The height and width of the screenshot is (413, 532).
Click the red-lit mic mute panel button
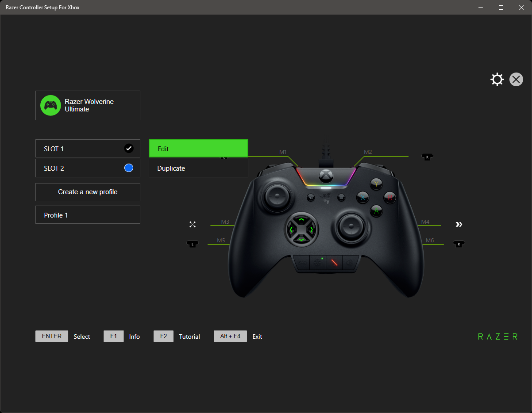(334, 262)
